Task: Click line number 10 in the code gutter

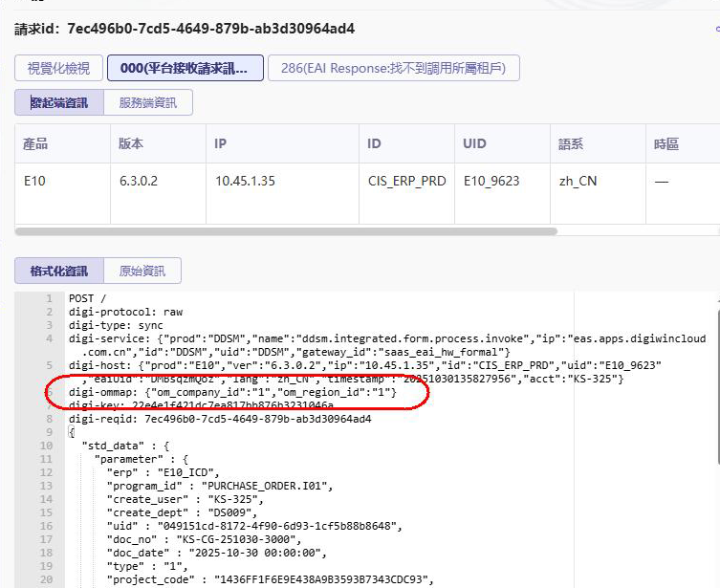Action: (x=47, y=446)
